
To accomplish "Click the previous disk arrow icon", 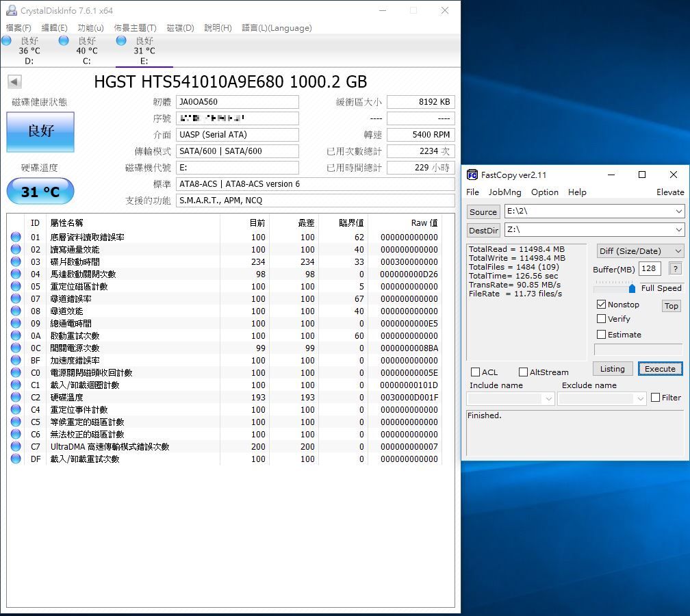I will pos(14,81).
